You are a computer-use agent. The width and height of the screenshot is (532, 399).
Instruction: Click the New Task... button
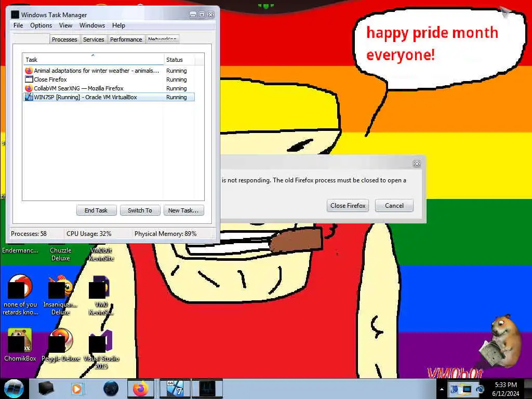click(x=183, y=210)
